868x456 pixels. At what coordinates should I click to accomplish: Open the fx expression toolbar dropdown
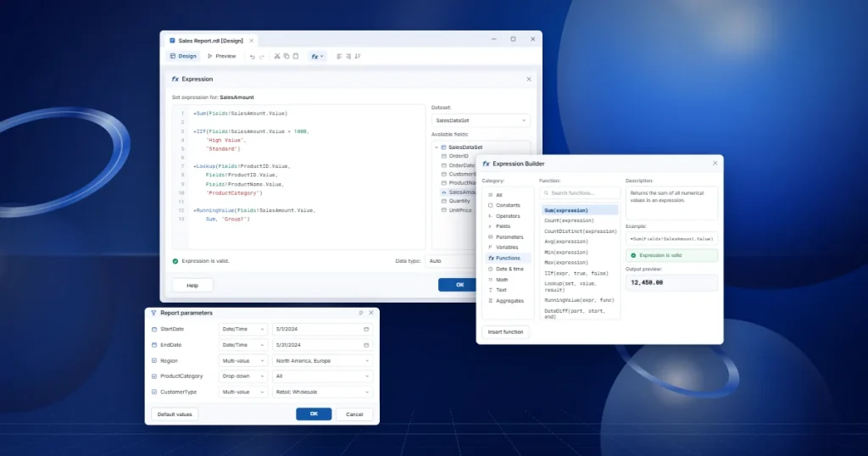pyautogui.click(x=317, y=57)
